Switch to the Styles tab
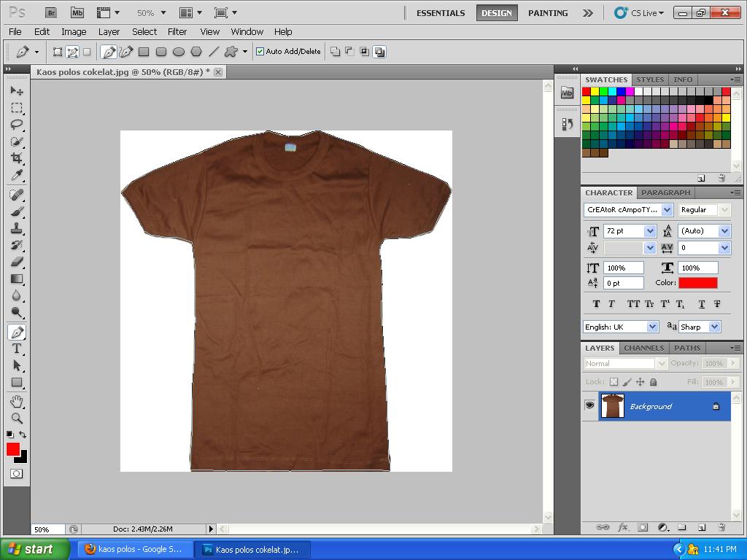747x560 pixels. click(x=650, y=79)
